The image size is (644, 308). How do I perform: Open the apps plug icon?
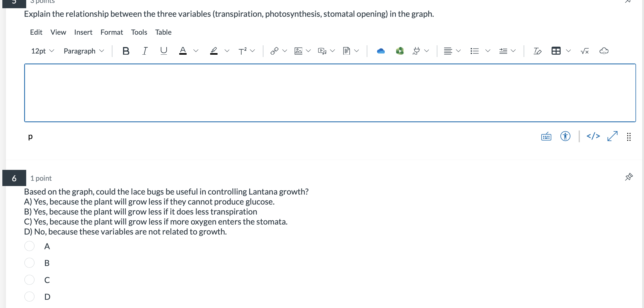416,51
